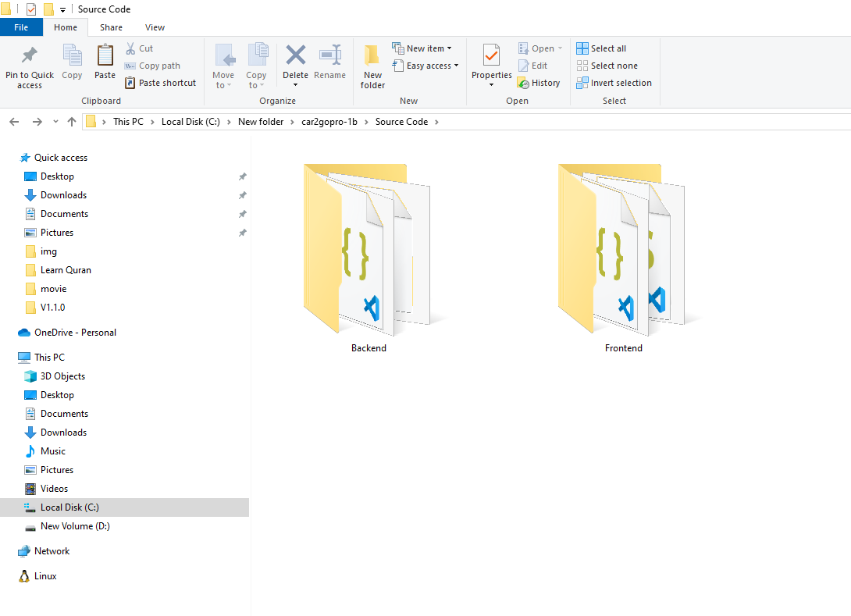Click the red Delete X icon
Screen dimensions: 851x616
coord(296,55)
